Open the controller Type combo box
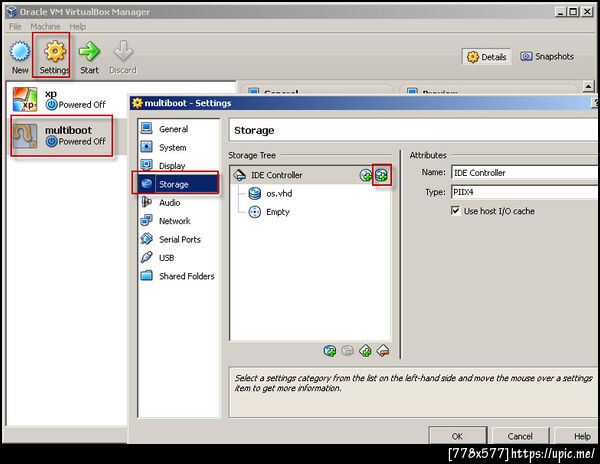Screen dimensions: 600x464 coord(525,192)
